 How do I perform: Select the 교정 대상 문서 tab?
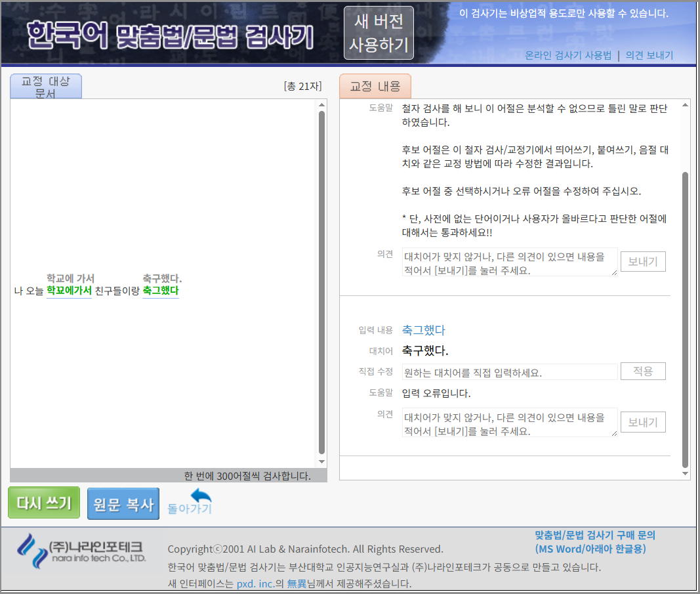pos(46,87)
